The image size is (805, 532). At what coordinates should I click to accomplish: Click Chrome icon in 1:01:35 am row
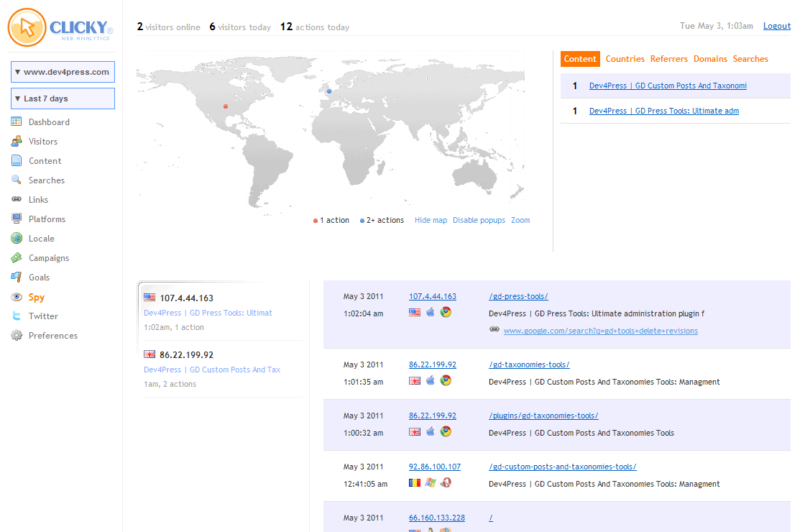pyautogui.click(x=446, y=380)
